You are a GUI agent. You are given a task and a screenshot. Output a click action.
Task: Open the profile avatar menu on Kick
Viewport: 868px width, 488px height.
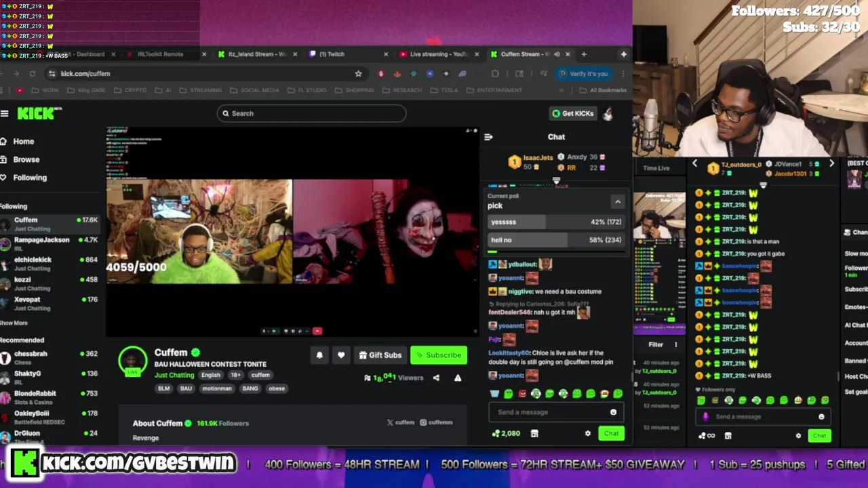pyautogui.click(x=608, y=113)
